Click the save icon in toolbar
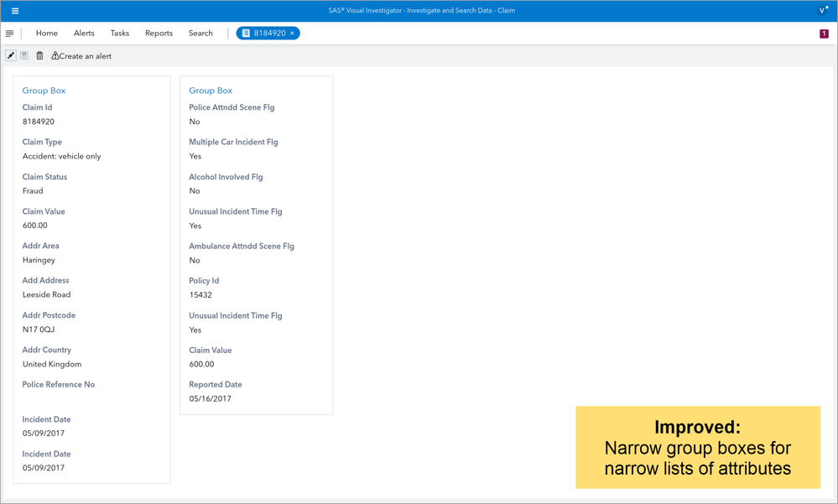The height and width of the screenshot is (504, 838). (x=25, y=56)
